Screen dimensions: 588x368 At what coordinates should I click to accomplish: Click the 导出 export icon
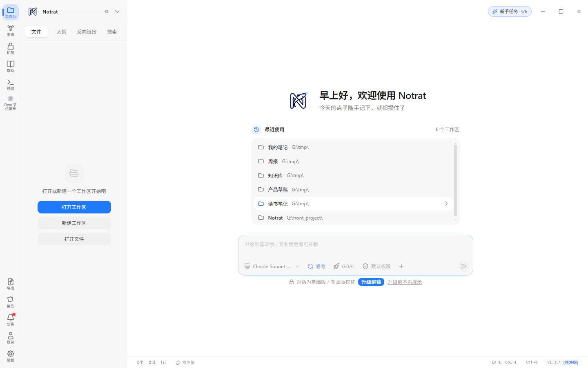click(11, 284)
